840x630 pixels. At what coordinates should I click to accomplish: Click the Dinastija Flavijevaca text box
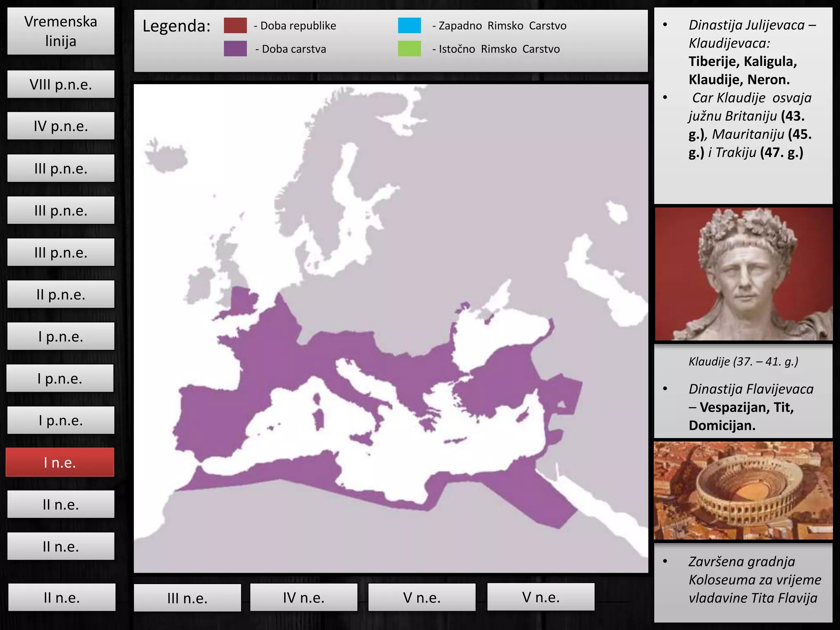point(743,407)
